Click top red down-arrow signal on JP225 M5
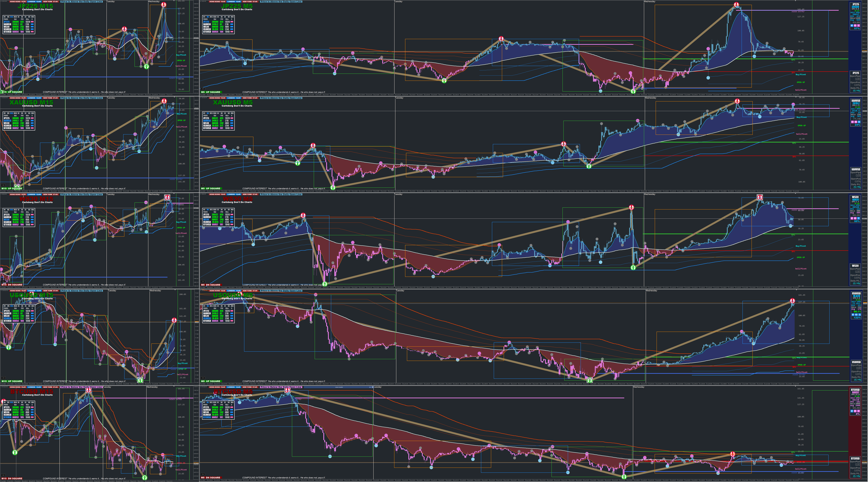This screenshot has height=482, width=868. point(737,5)
